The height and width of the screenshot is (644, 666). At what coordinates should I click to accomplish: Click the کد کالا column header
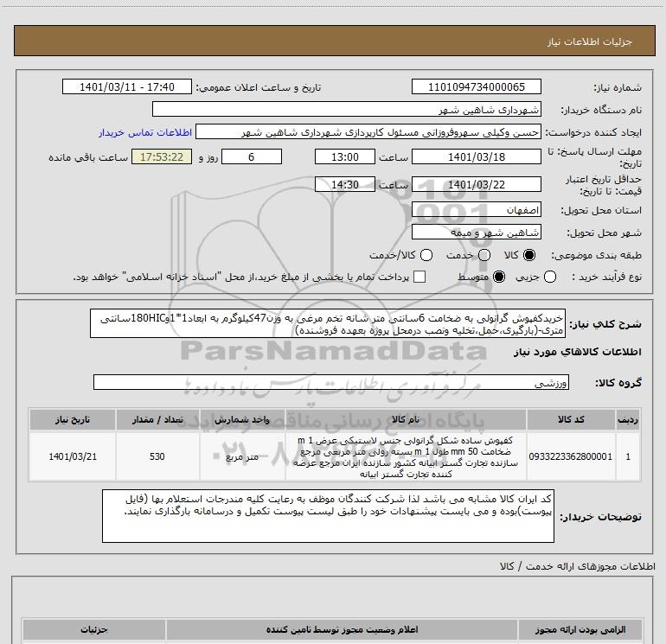[x=571, y=419]
